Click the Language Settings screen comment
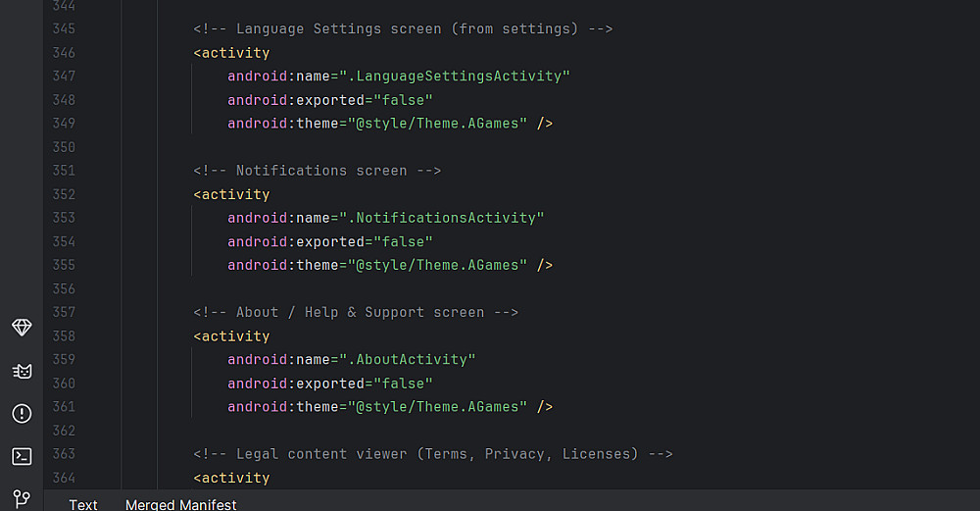 [x=403, y=29]
